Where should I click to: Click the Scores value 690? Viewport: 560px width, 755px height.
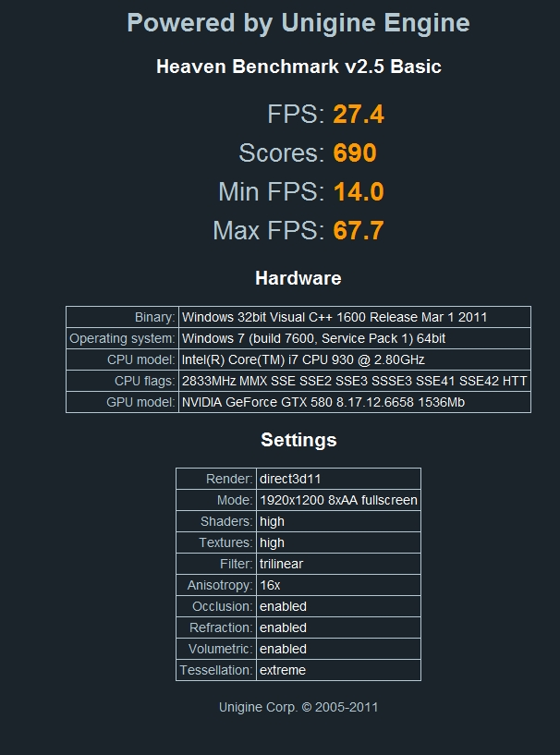355,152
